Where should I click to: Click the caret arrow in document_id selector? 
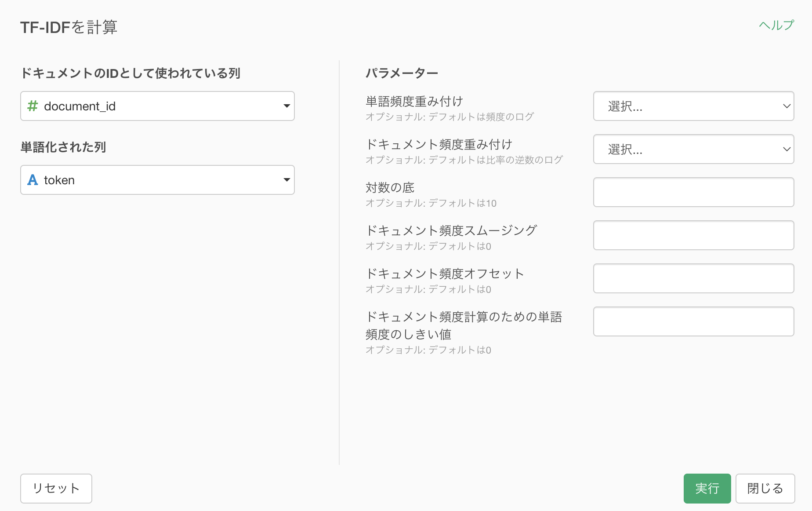(x=286, y=106)
